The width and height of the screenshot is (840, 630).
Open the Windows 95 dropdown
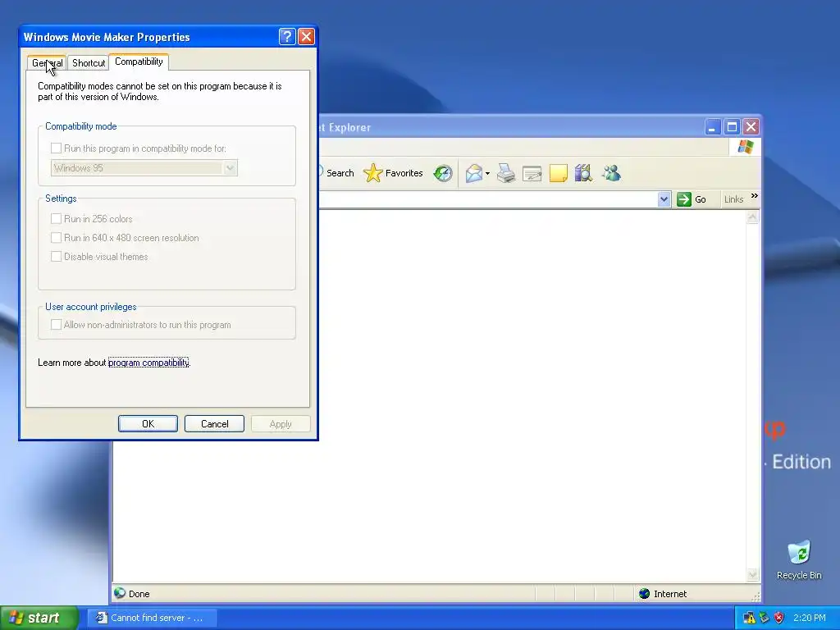(x=230, y=167)
